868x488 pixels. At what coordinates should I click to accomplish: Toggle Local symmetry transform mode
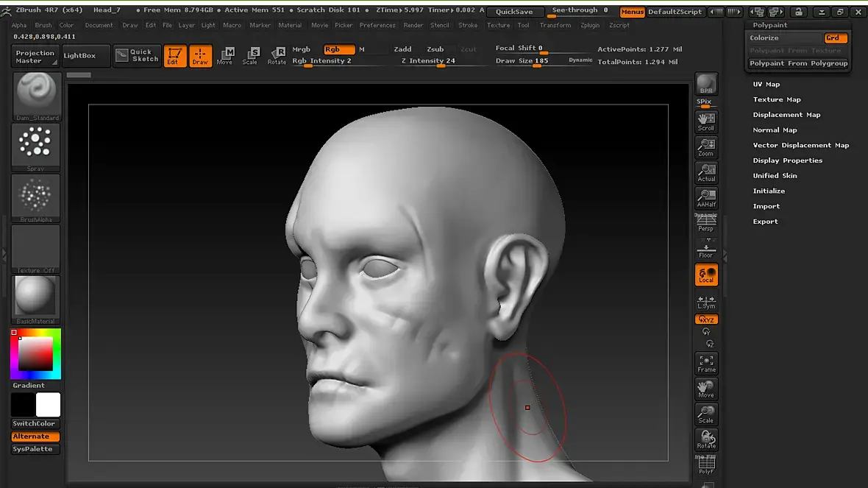706,275
